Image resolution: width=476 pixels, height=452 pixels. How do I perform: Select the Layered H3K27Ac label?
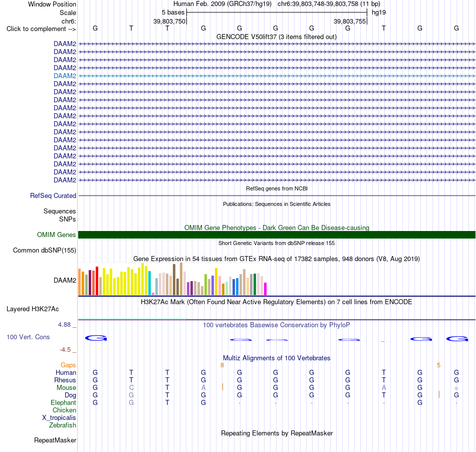(x=33, y=309)
